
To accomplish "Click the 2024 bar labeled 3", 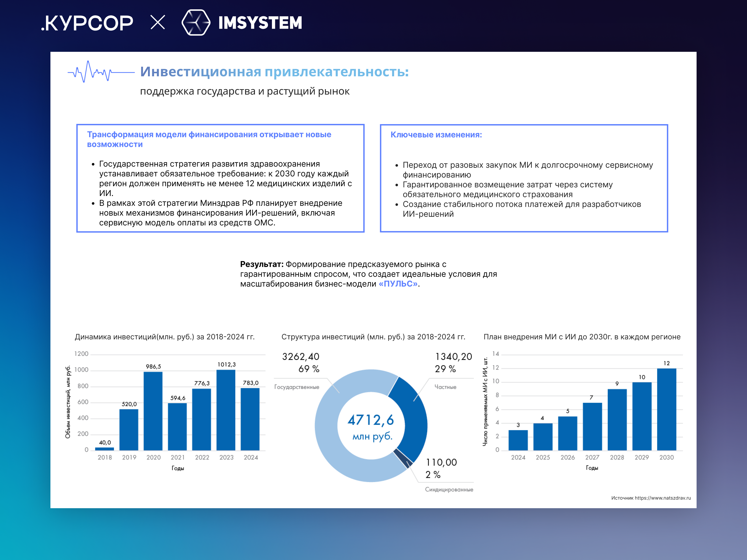I will (518, 440).
